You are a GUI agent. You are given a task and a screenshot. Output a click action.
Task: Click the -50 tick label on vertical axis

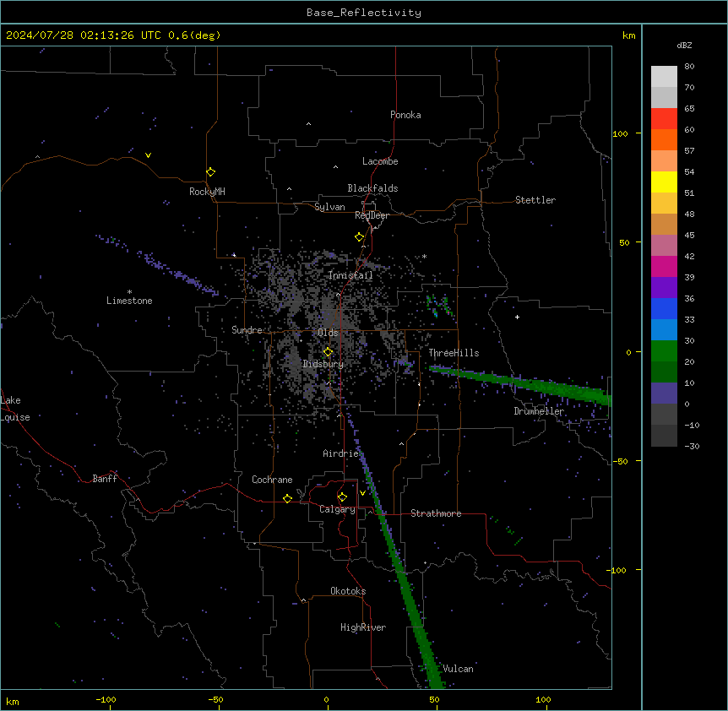pyautogui.click(x=620, y=461)
